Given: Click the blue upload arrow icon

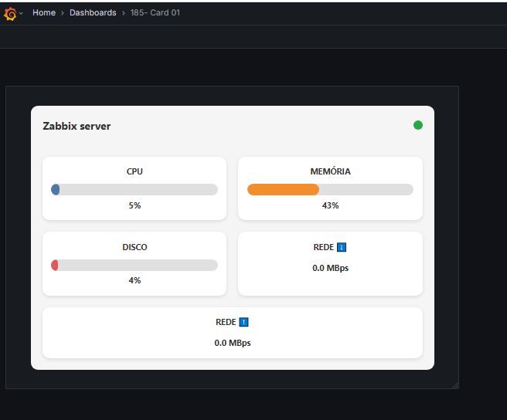Looking at the screenshot, I should pos(243,322).
